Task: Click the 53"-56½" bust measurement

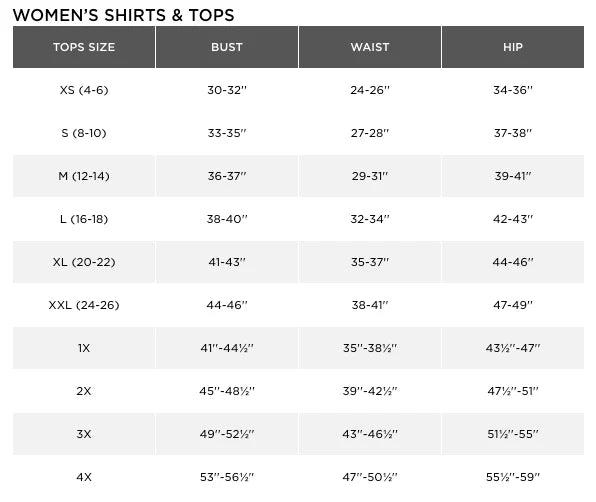Action: point(227,477)
